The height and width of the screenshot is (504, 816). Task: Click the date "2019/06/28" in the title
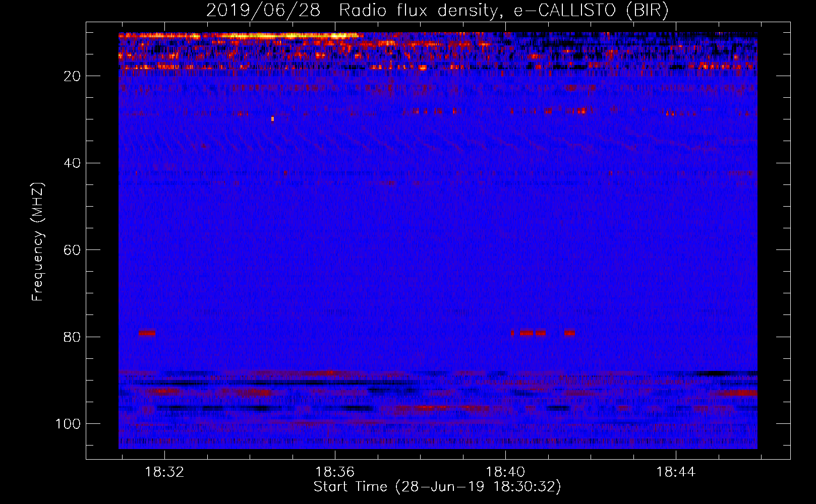263,10
